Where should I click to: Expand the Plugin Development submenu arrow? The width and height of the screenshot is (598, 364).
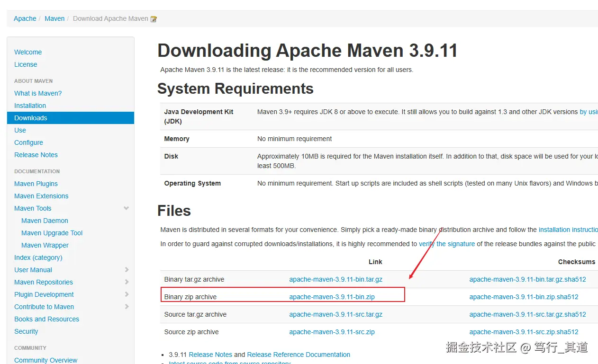pyautogui.click(x=127, y=294)
